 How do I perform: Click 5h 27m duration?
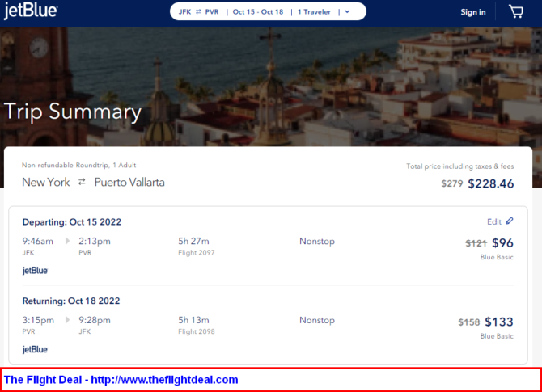pos(193,241)
